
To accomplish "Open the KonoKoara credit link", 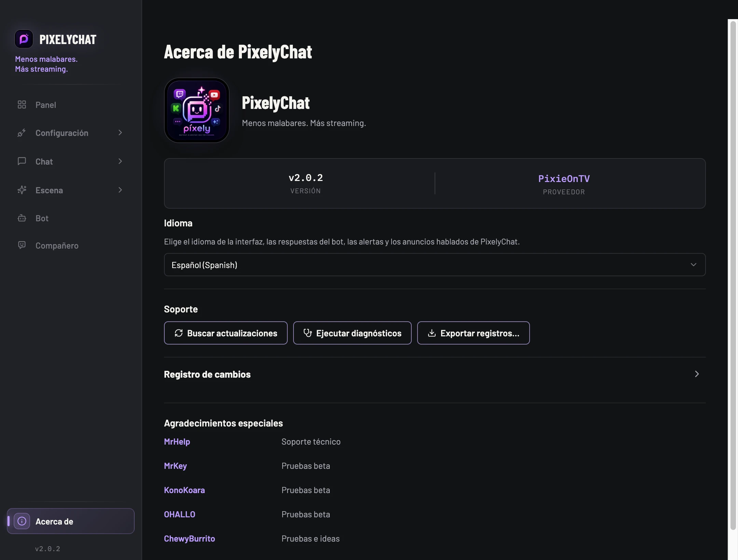I will point(184,490).
